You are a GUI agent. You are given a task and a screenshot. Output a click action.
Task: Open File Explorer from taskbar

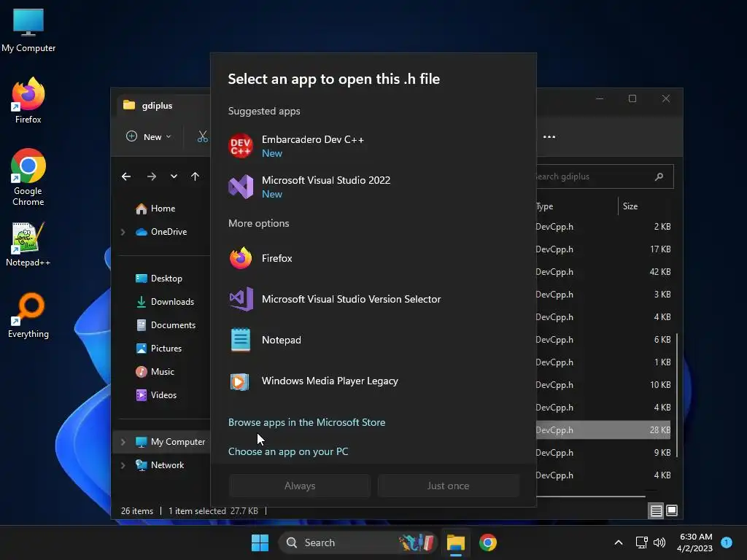455,542
